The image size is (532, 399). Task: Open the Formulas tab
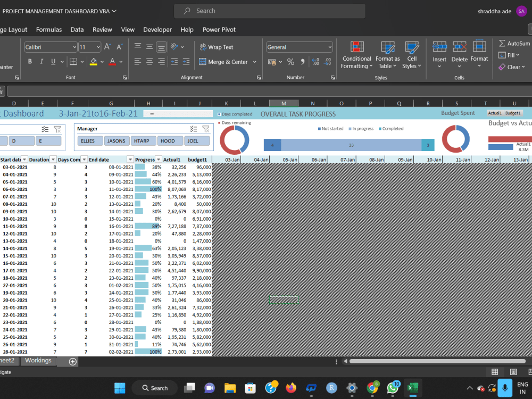pyautogui.click(x=49, y=29)
